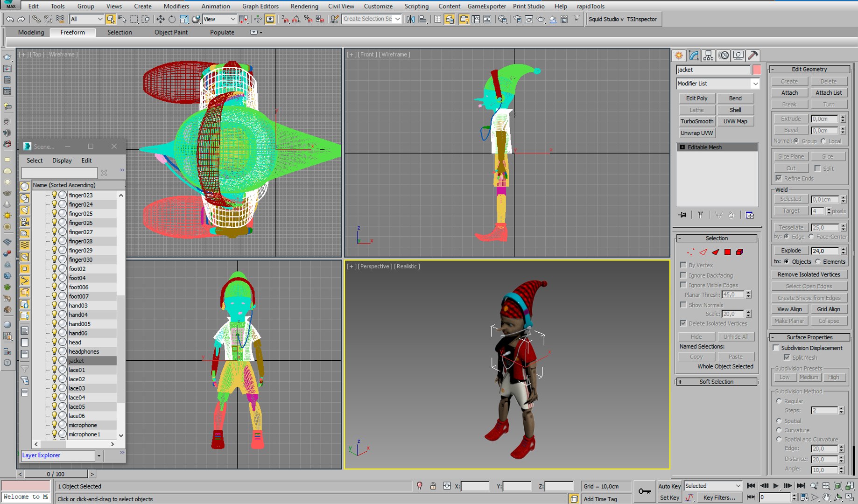Open the Hierarchy command panel tab
This screenshot has width=858, height=504.
[709, 56]
